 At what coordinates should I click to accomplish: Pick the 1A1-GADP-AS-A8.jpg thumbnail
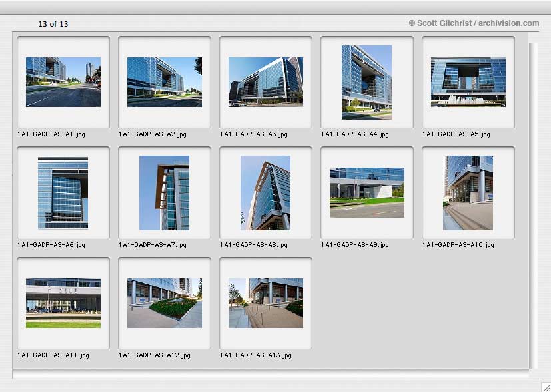[265, 193]
